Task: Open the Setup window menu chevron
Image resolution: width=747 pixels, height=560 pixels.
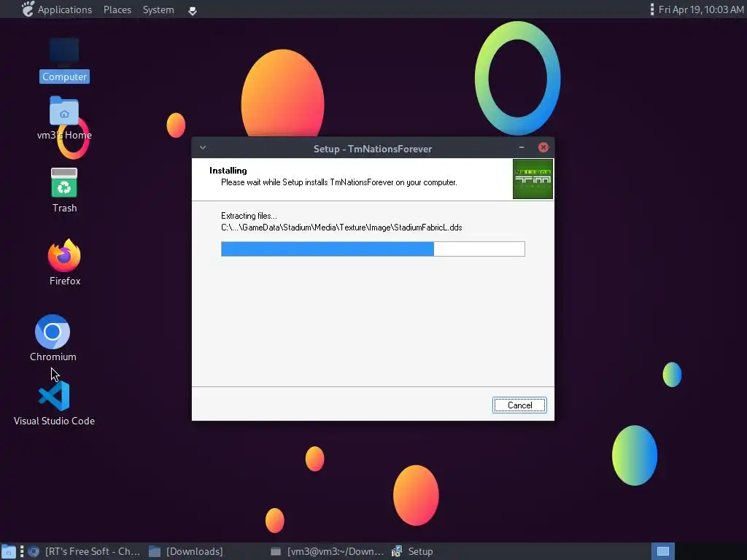Action: click(203, 147)
